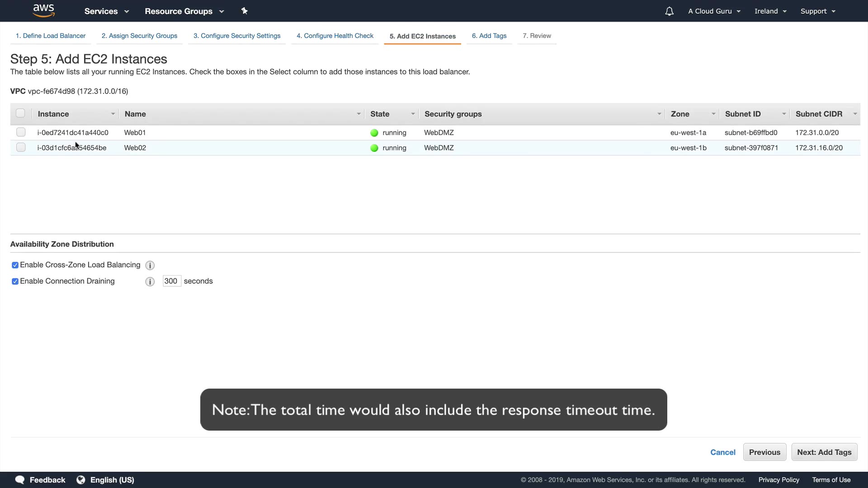Select the Web01 instance checkbox
The image size is (868, 488).
click(x=21, y=132)
